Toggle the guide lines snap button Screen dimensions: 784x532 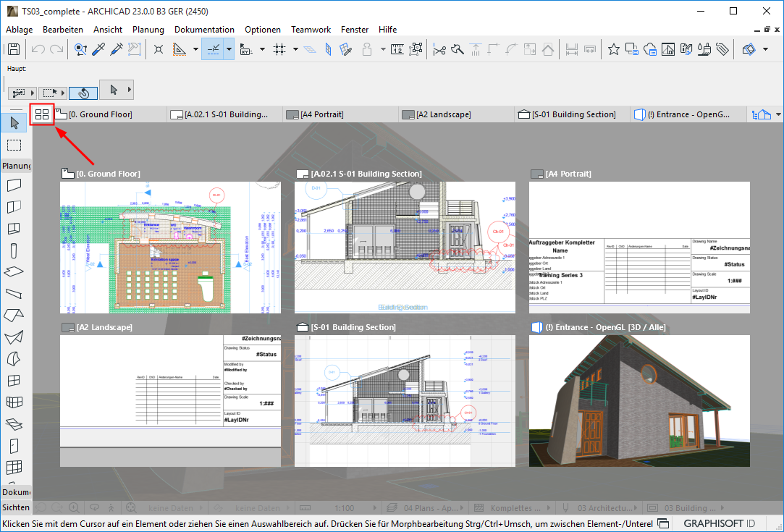tap(213, 49)
